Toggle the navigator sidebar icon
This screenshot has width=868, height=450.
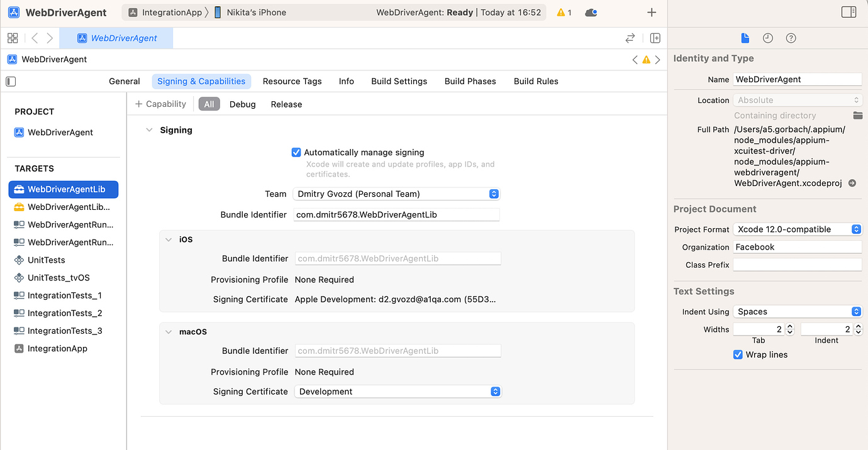pyautogui.click(x=9, y=81)
